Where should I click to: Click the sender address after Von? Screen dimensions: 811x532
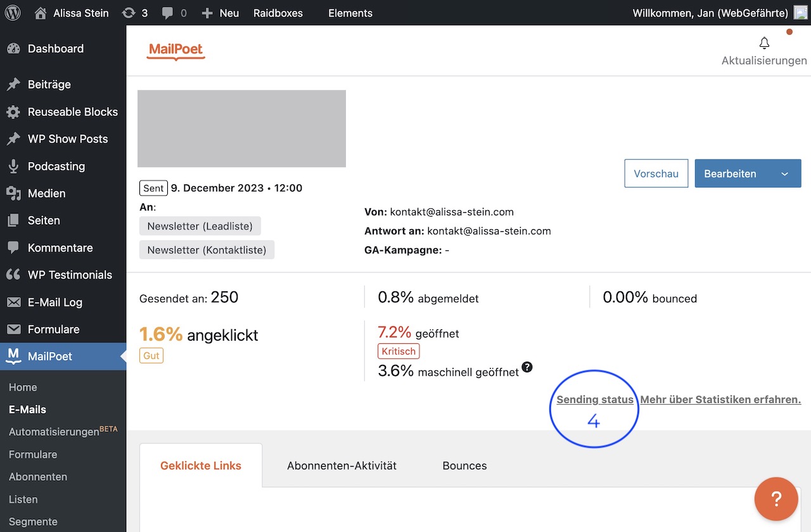coord(452,212)
